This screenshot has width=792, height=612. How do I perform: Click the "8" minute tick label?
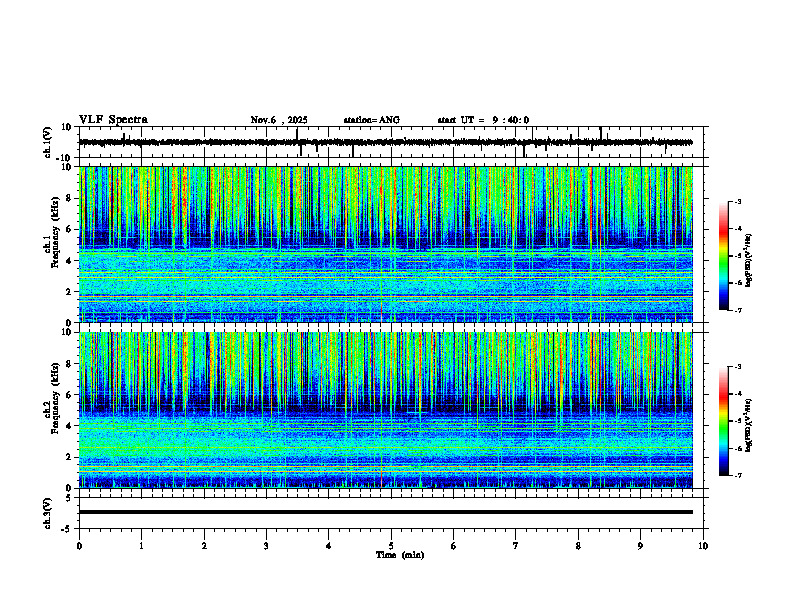[x=578, y=546]
